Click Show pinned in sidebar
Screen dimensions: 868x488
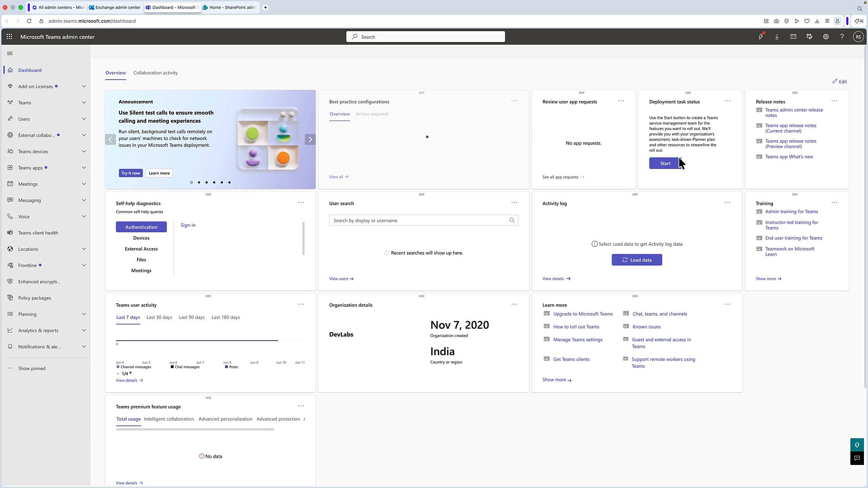(x=32, y=368)
